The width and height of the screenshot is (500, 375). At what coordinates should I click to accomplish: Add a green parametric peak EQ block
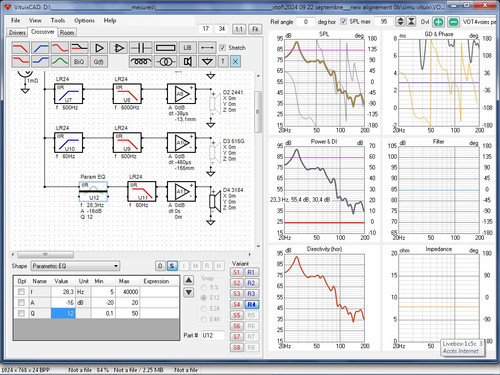pos(60,61)
